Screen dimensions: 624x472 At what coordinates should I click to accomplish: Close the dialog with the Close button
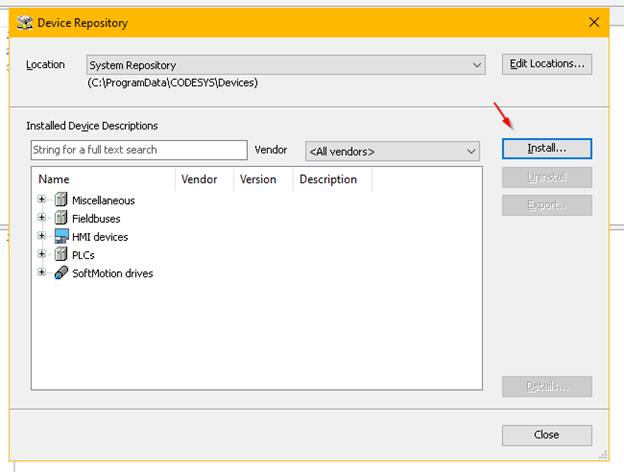coord(547,435)
